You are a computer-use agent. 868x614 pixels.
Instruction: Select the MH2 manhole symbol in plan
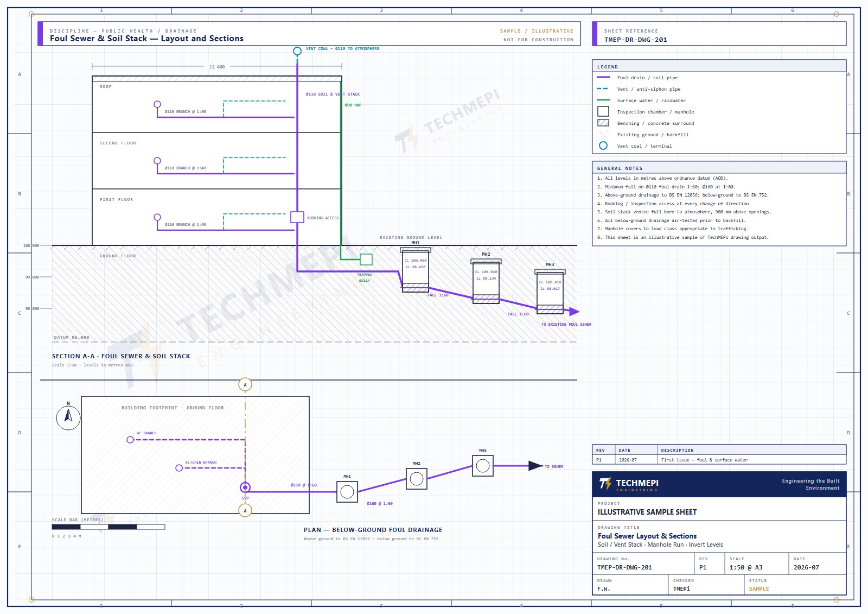click(x=417, y=479)
